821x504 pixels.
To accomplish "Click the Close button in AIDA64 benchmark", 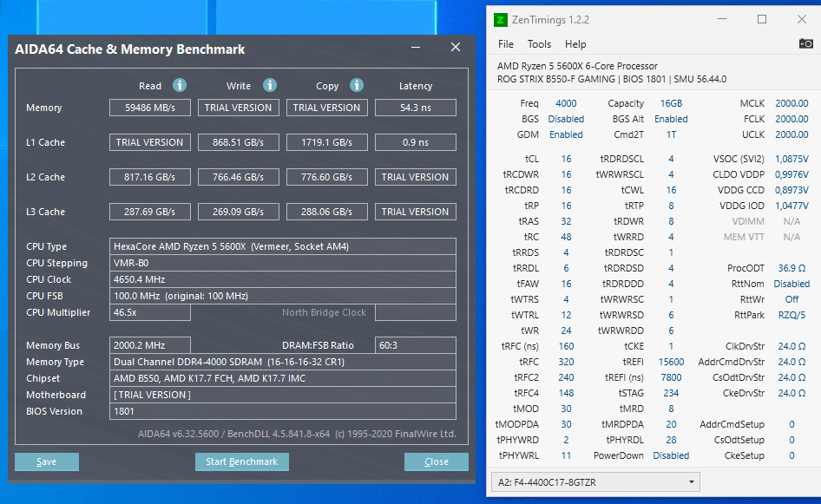I will (x=437, y=461).
